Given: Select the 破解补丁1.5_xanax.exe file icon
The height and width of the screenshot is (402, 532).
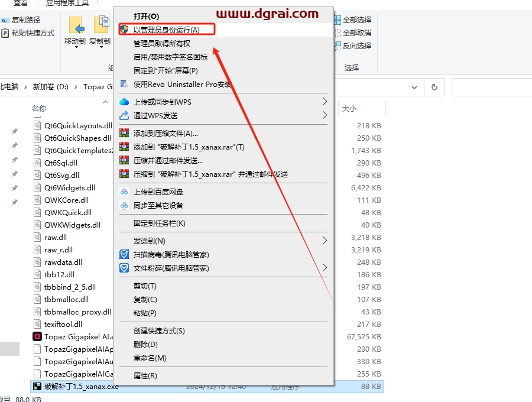Looking at the screenshot, I should (37, 386).
